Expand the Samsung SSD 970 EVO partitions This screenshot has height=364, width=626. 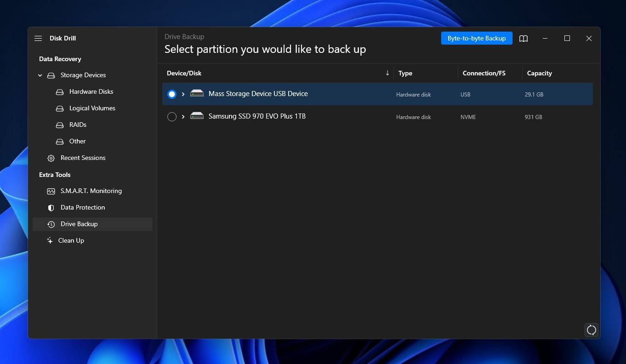tap(183, 116)
